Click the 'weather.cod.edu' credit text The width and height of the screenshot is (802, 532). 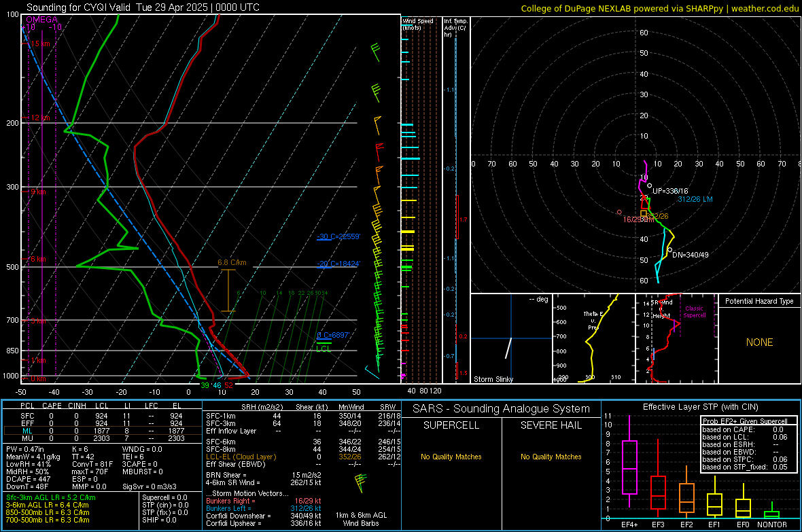click(765, 8)
